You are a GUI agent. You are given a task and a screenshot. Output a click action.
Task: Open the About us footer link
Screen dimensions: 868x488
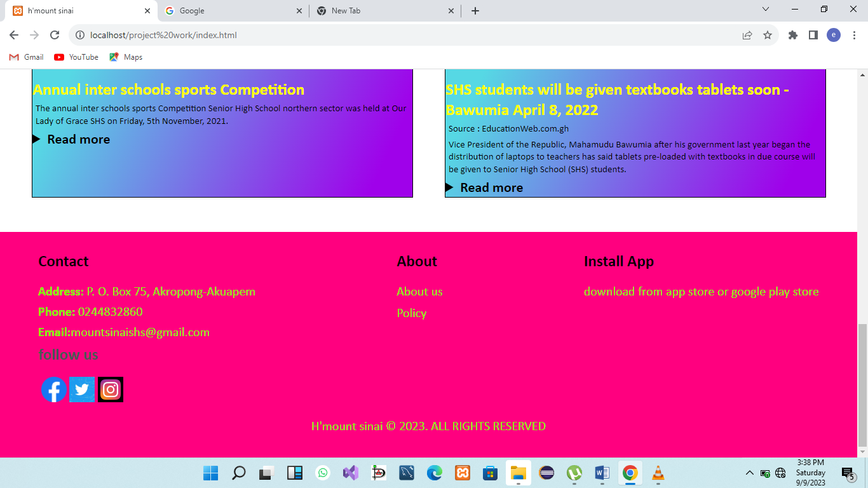(x=419, y=292)
